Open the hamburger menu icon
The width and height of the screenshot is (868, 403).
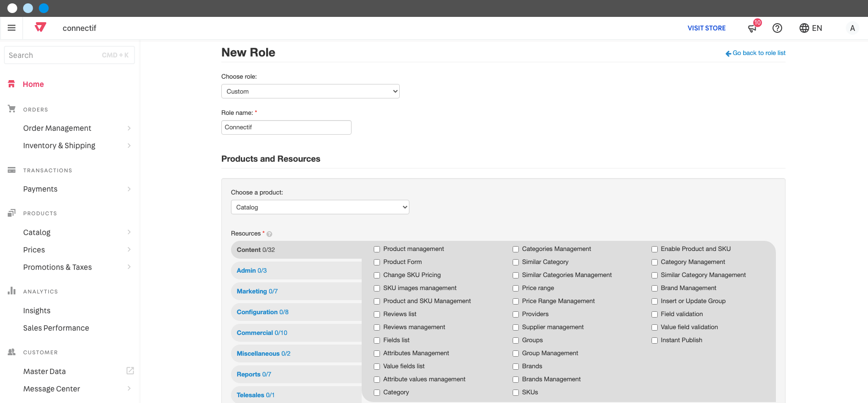pyautogui.click(x=12, y=28)
